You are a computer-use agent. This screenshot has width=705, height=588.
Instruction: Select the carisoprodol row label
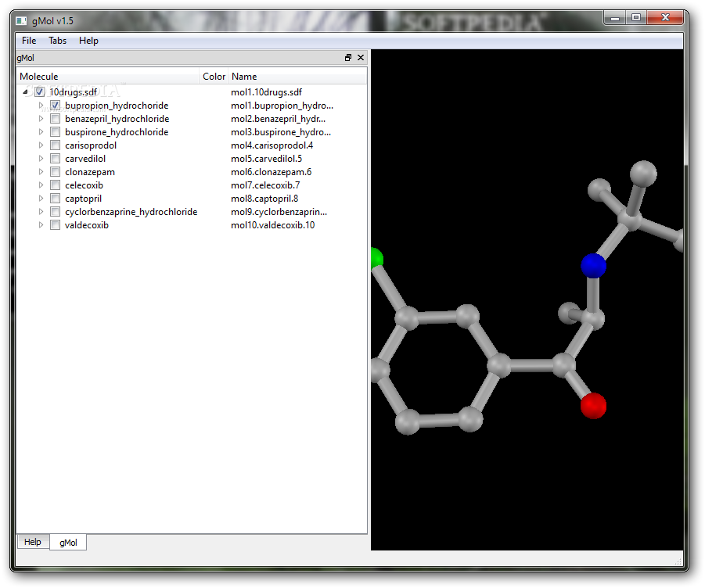point(90,145)
